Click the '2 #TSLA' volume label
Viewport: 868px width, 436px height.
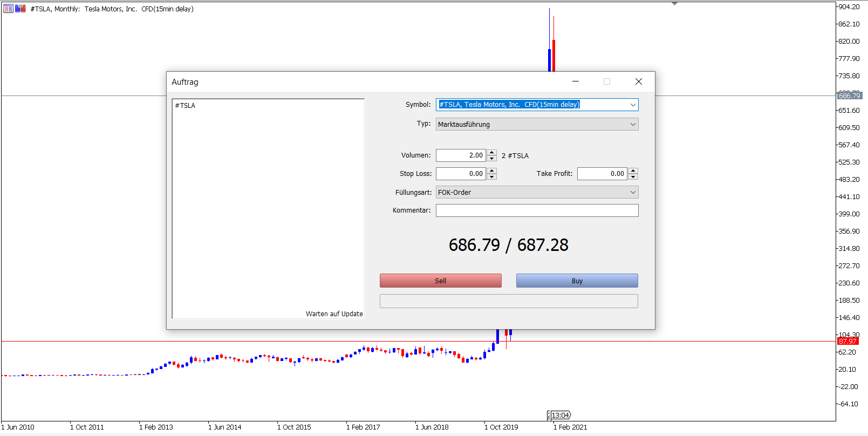click(515, 155)
